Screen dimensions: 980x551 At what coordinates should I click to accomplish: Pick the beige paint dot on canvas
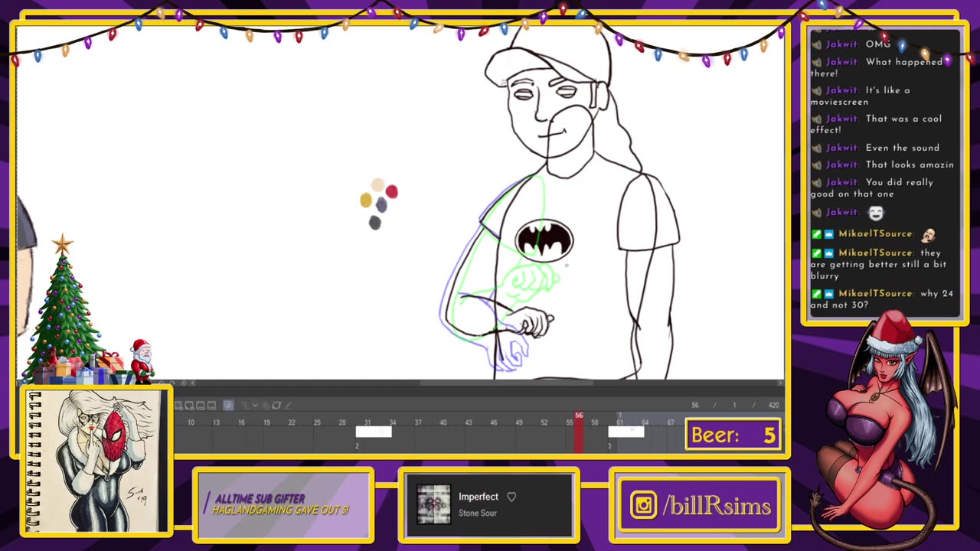tap(377, 185)
